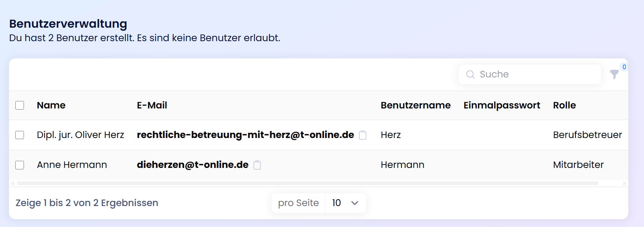Click the Benutzername column header

coord(415,105)
